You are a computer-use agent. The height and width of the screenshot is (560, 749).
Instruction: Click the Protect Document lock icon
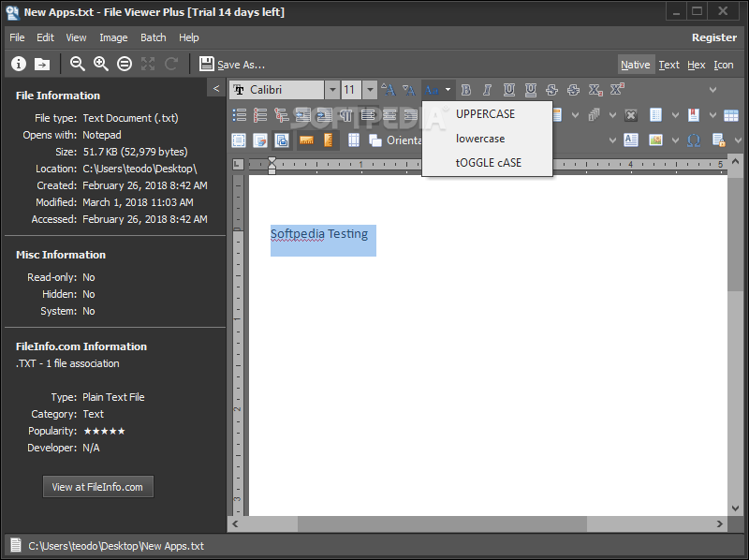click(718, 140)
